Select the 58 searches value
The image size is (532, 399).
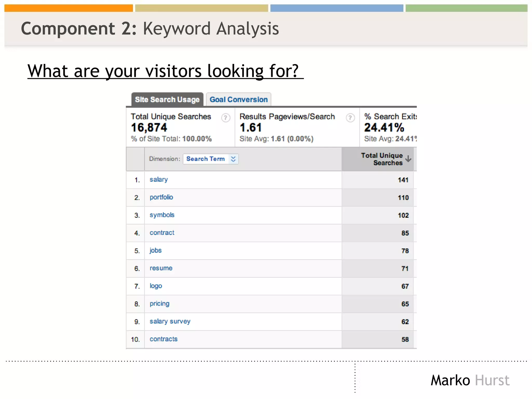pyautogui.click(x=405, y=340)
